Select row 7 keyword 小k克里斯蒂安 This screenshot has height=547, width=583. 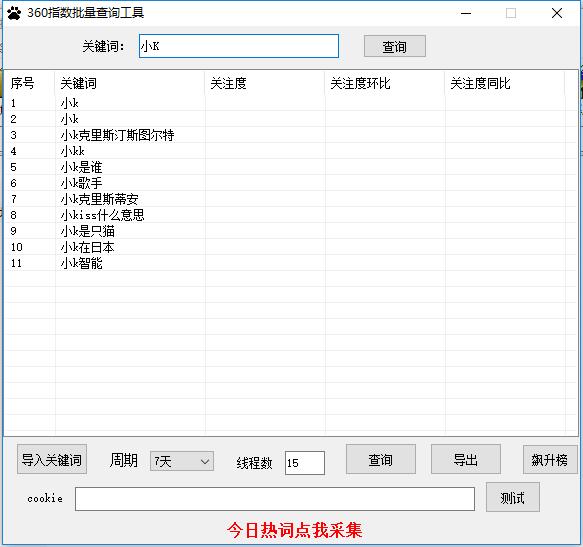coord(100,199)
